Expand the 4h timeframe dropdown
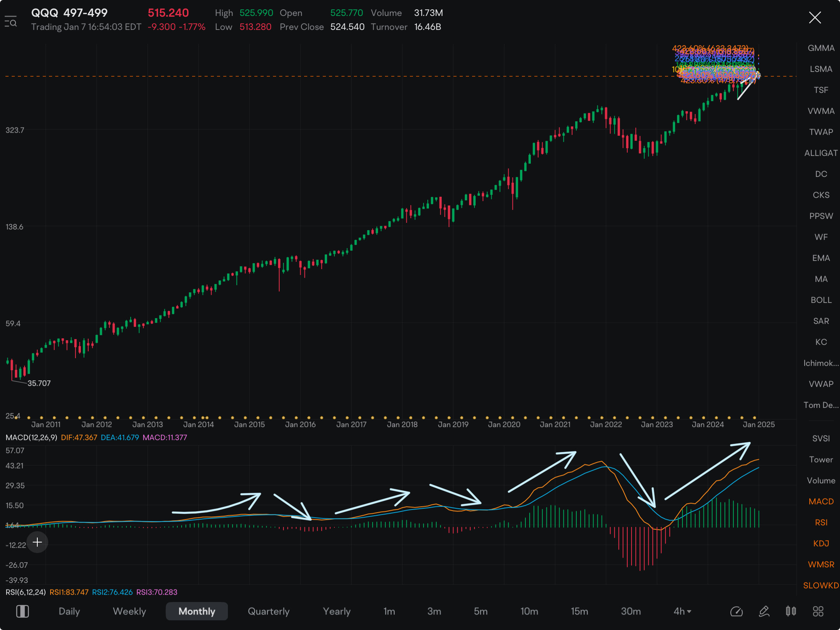840x630 pixels. point(682,611)
